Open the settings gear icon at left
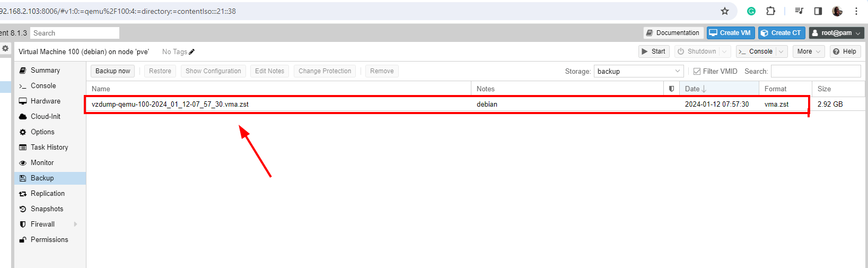868x268 pixels. [x=5, y=48]
